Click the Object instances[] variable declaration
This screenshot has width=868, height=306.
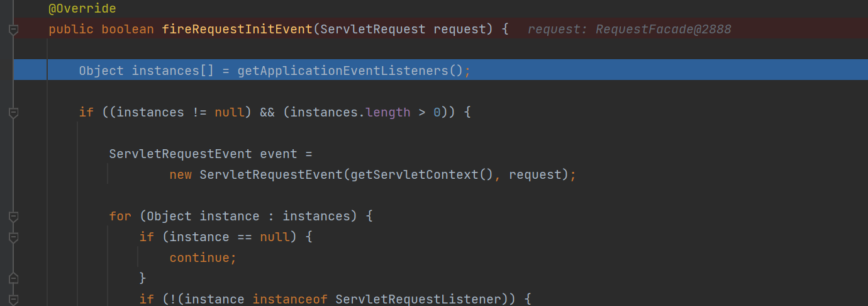click(x=147, y=71)
